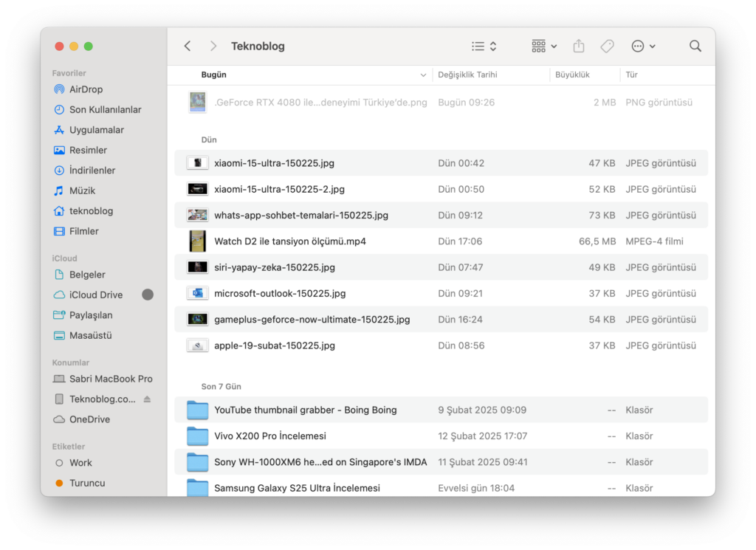Select siri-yapay-zeka-150225.jpg
The width and height of the screenshot is (756, 550).
(441, 267)
